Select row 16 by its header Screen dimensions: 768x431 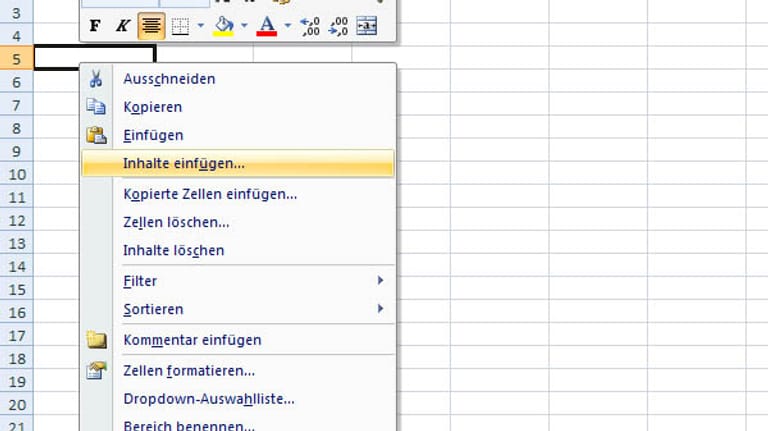point(17,311)
